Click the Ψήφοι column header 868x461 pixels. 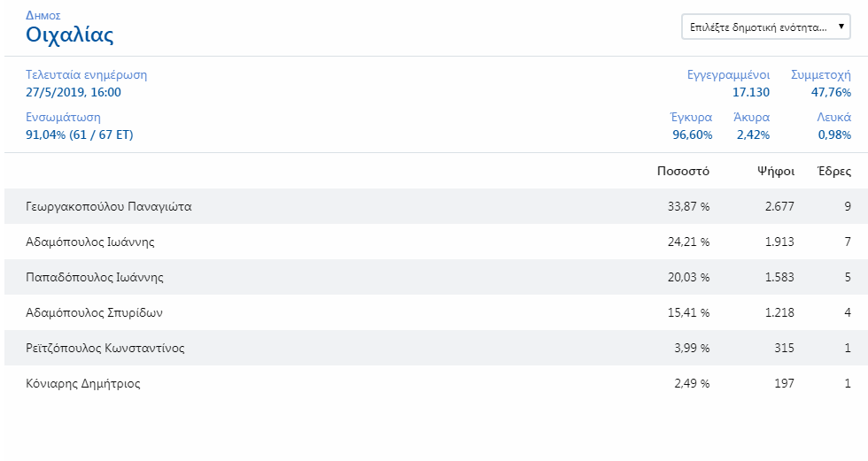coord(776,172)
